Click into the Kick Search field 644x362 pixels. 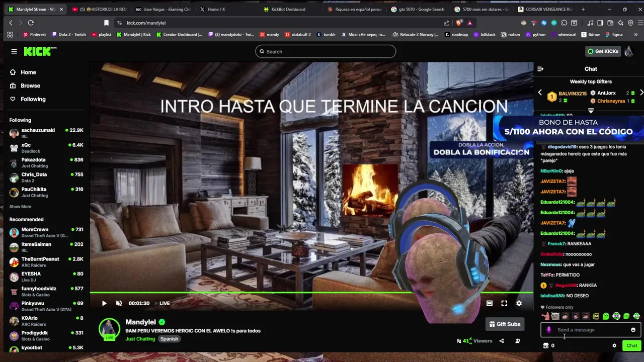326,51
